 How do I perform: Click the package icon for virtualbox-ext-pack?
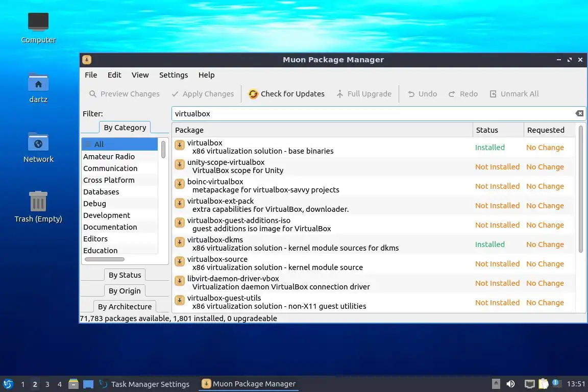pyautogui.click(x=180, y=203)
